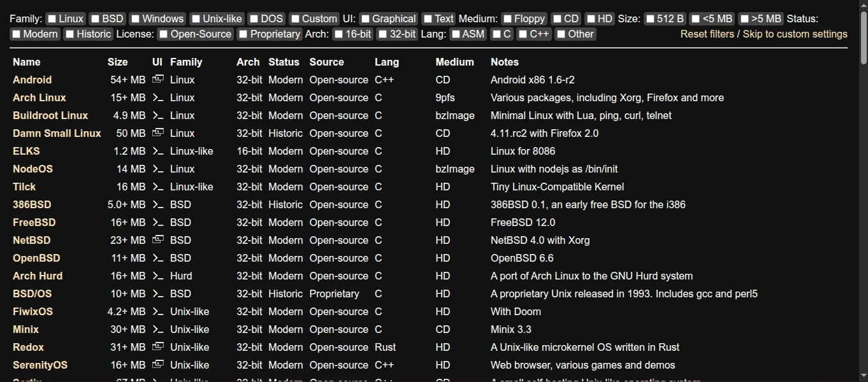Click the Notes column header
Viewport: 868px width, 382px height.
(505, 62)
